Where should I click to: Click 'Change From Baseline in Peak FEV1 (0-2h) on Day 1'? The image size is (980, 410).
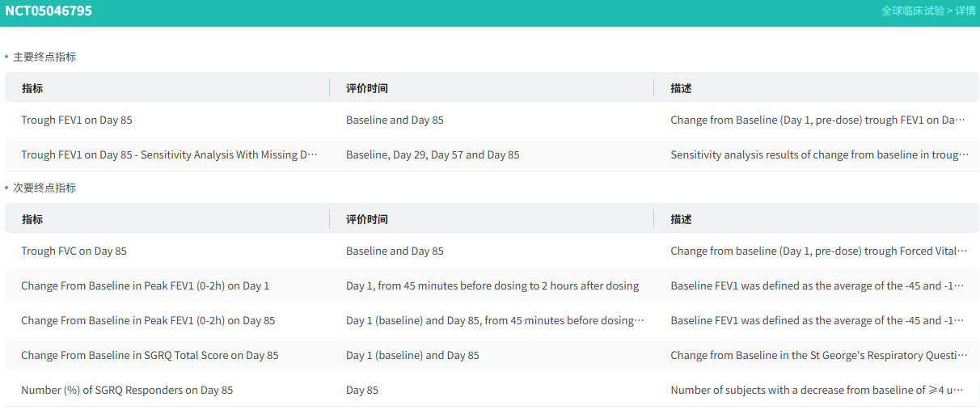click(x=145, y=286)
